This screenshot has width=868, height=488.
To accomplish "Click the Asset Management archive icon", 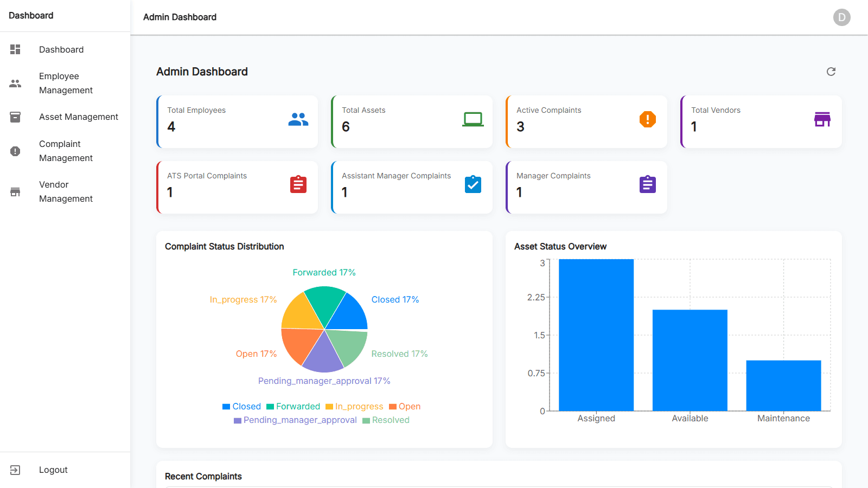I will [x=15, y=117].
